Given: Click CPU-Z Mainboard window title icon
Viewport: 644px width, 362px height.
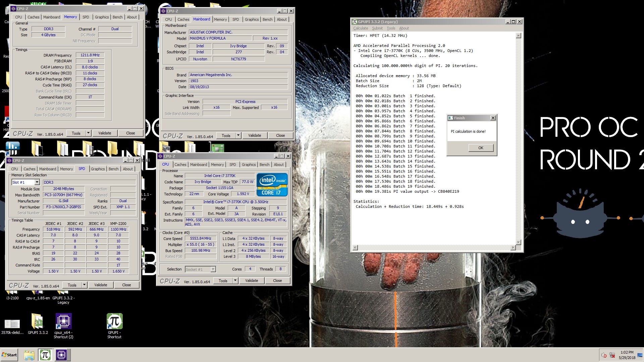Looking at the screenshot, I should point(163,11).
